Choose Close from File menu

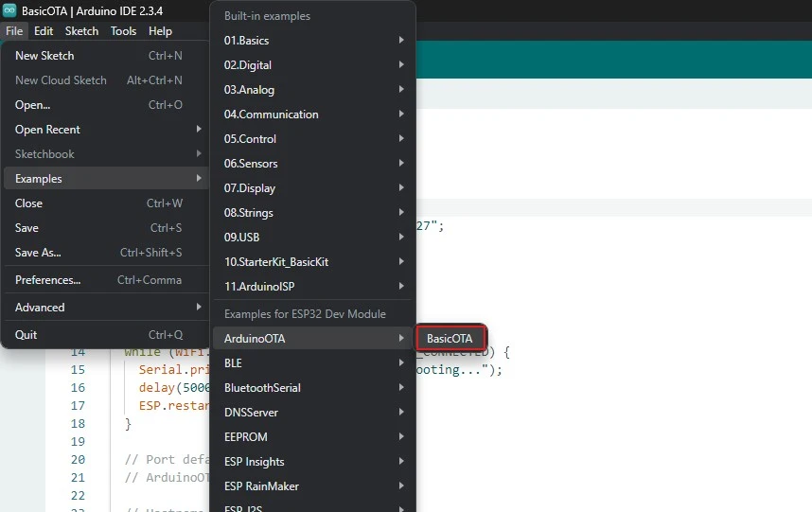pyautogui.click(x=106, y=203)
